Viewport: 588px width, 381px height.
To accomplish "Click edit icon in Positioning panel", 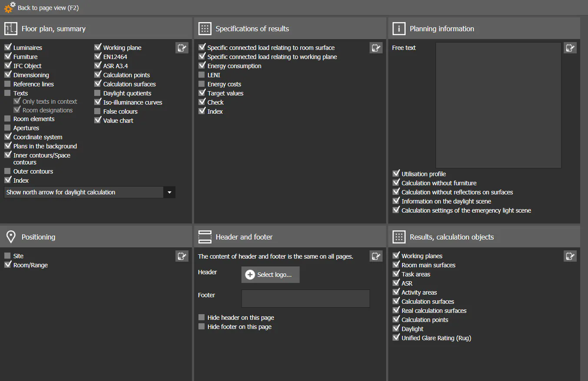I will click(182, 256).
